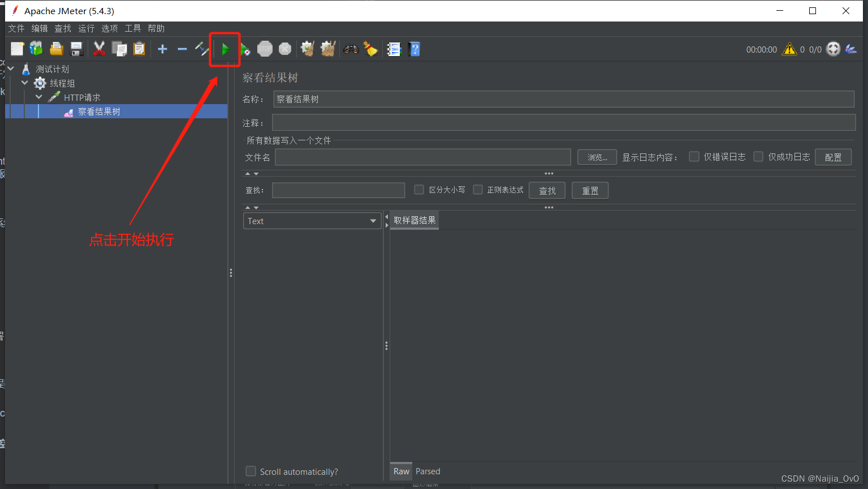
Task: Toggle enable/disable of selected element
Action: coord(202,49)
